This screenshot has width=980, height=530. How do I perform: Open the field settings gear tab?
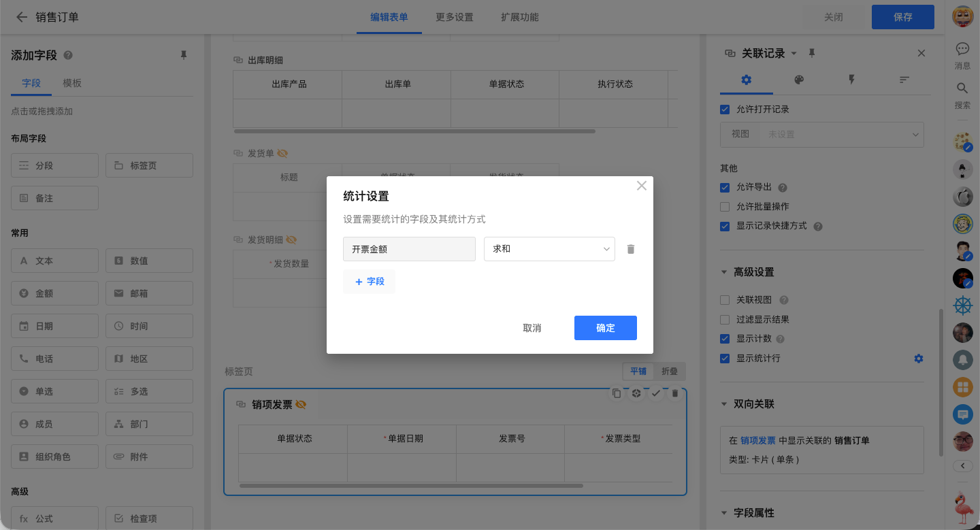click(x=747, y=80)
